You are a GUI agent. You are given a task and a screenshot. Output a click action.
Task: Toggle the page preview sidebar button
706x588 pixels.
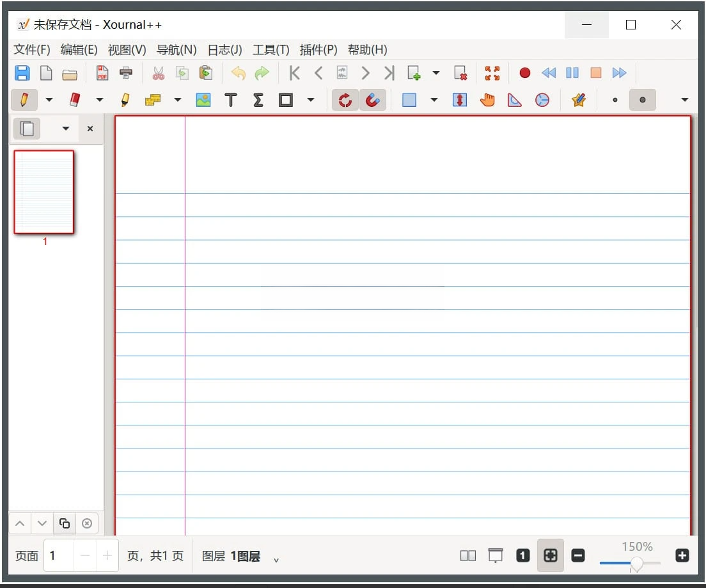(x=27, y=129)
